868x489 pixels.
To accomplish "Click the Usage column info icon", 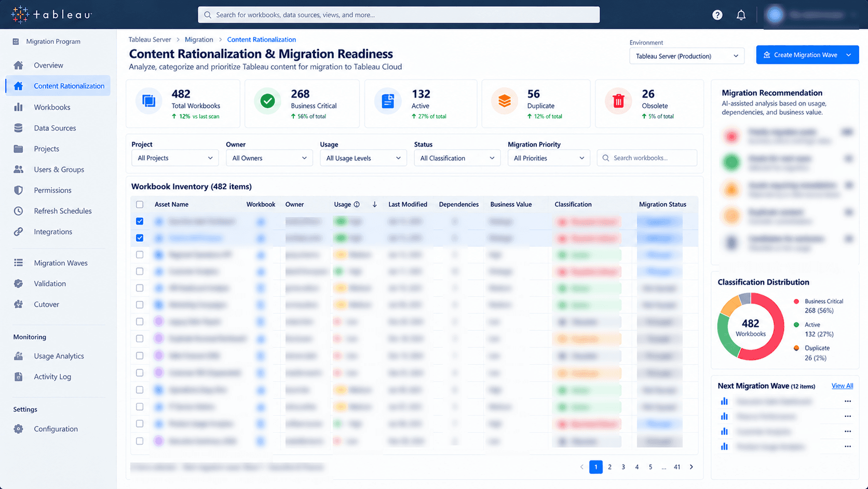I will tap(357, 204).
